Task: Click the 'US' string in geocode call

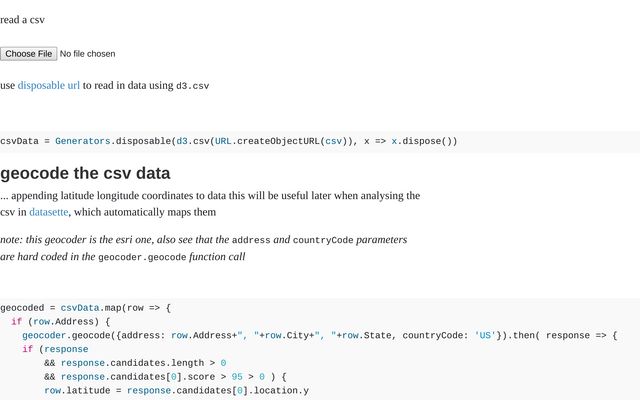Action: tap(485, 335)
